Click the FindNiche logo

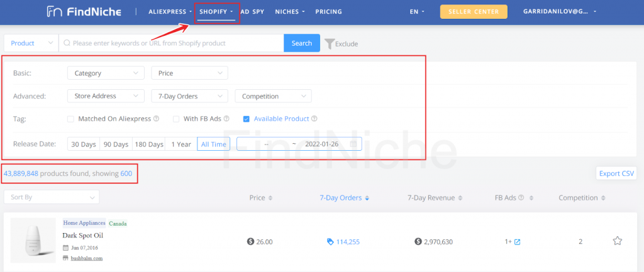pyautogui.click(x=84, y=11)
